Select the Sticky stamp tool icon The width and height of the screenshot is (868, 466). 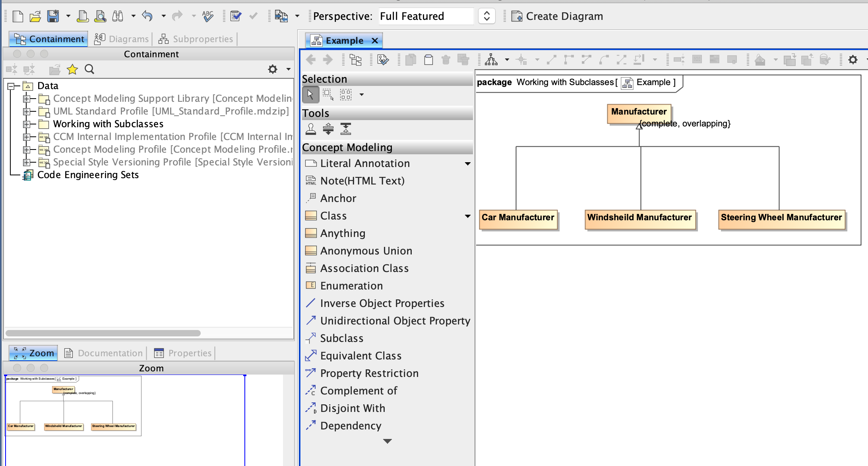point(311,129)
